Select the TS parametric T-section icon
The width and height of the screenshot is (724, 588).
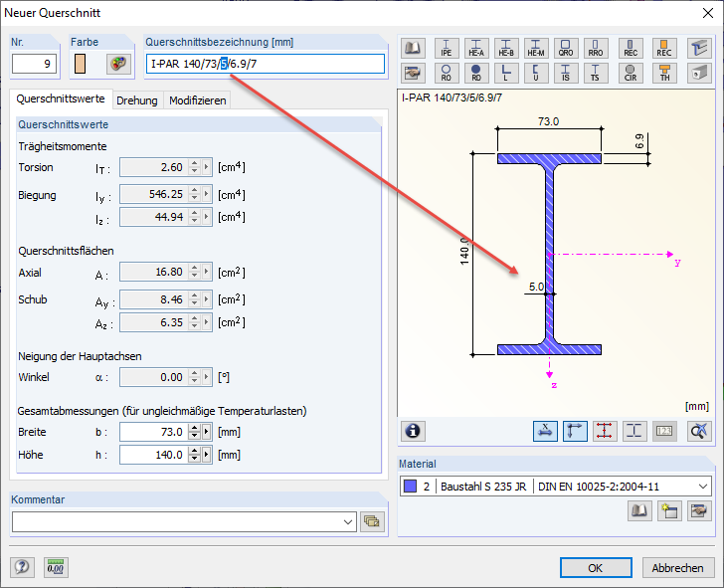click(x=596, y=73)
